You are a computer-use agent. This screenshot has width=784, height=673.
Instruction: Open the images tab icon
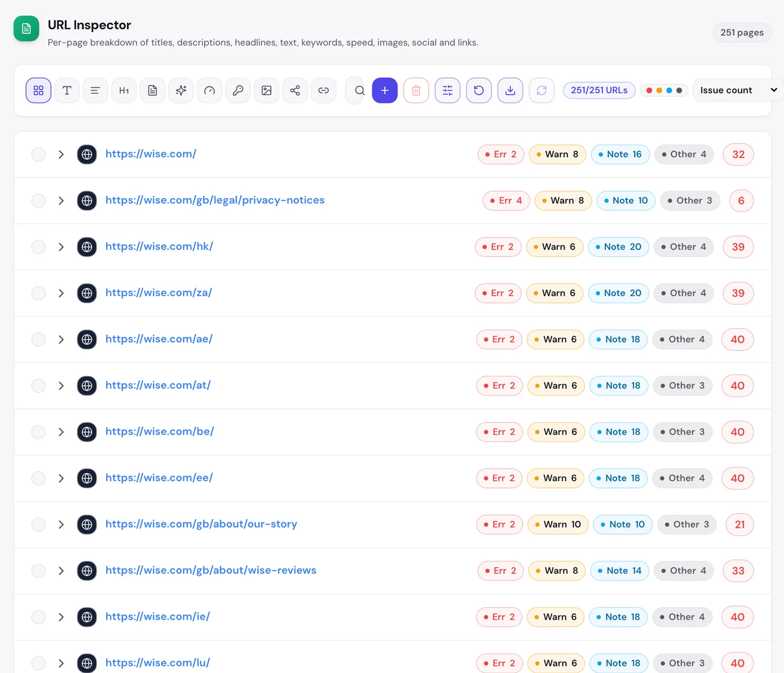tap(267, 90)
